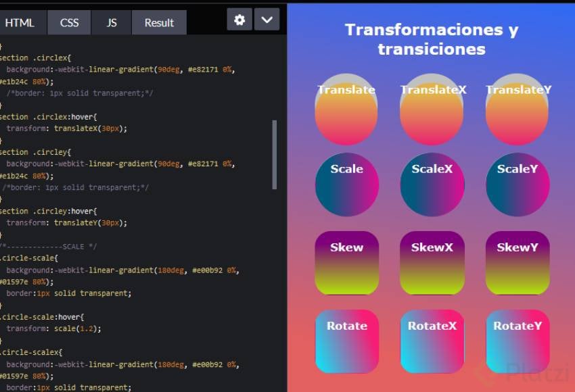Click the code editor vertical scrollbar
The image size is (575, 392).
click(274, 155)
